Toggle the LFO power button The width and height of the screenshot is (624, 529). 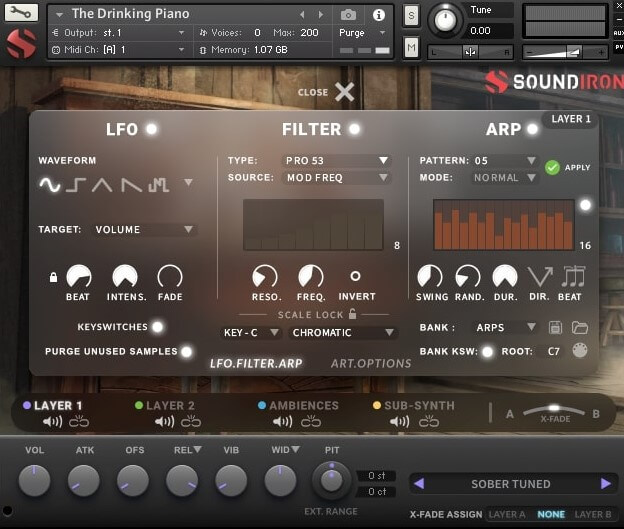(151, 129)
